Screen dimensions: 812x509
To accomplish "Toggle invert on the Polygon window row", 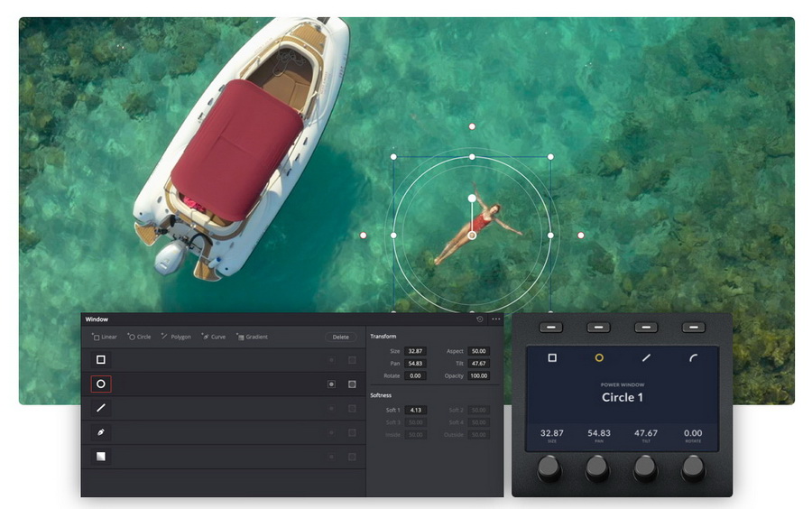I will tap(331, 409).
